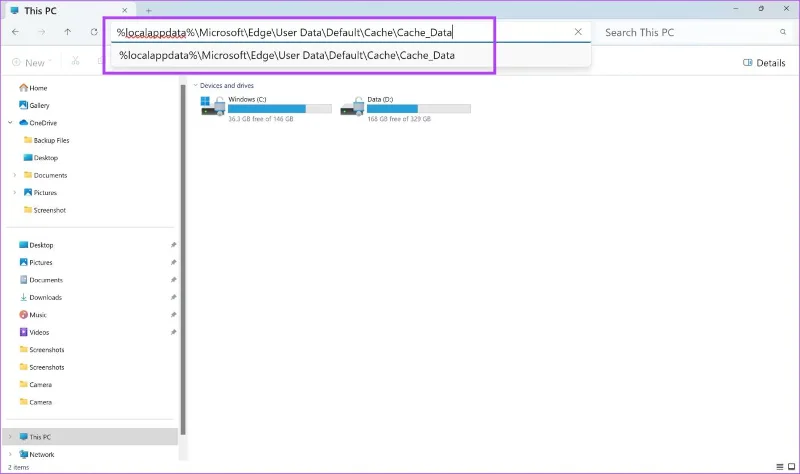
Task: Select the Windows (C:) drive
Action: (266, 108)
